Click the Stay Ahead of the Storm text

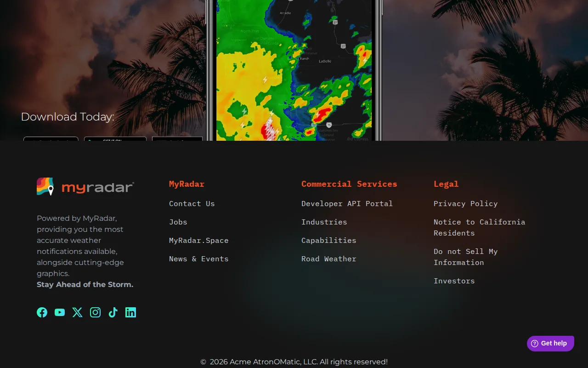coord(85,284)
